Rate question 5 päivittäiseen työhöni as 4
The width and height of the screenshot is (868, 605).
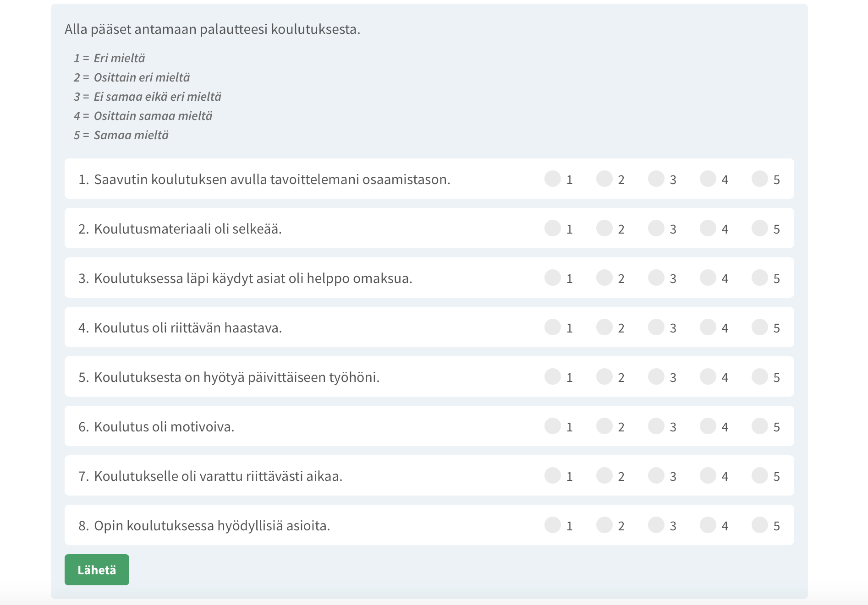click(708, 376)
